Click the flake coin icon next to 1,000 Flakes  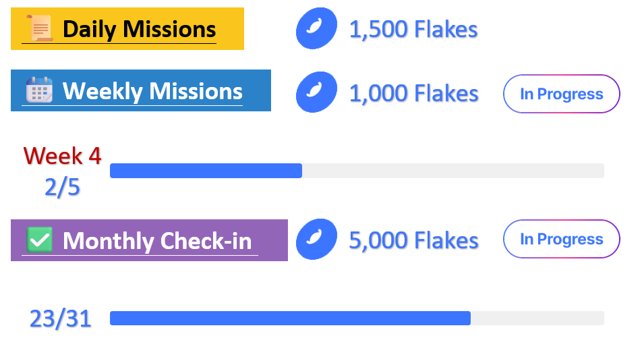[x=316, y=92]
